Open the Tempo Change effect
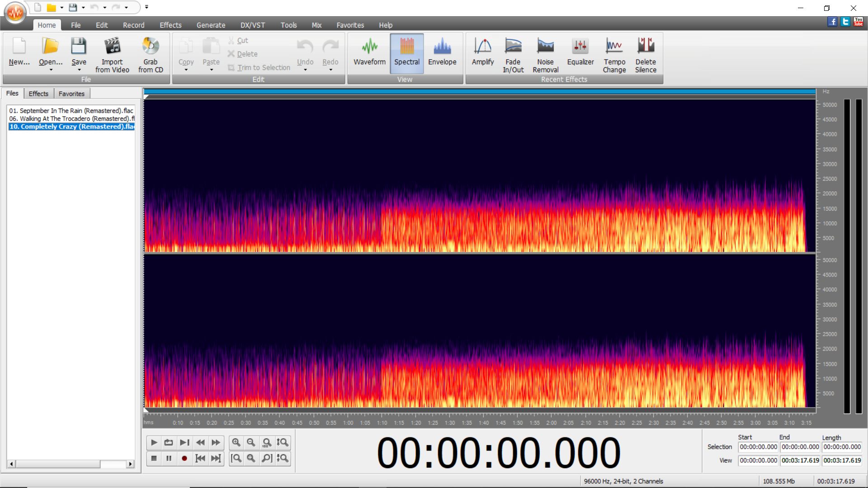Viewport: 868px width, 488px height. point(614,54)
